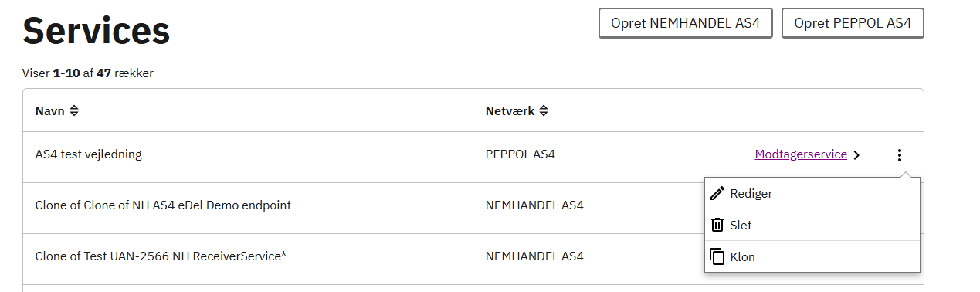The height and width of the screenshot is (292, 980).
Task: Click the Services page heading
Action: pos(97,31)
